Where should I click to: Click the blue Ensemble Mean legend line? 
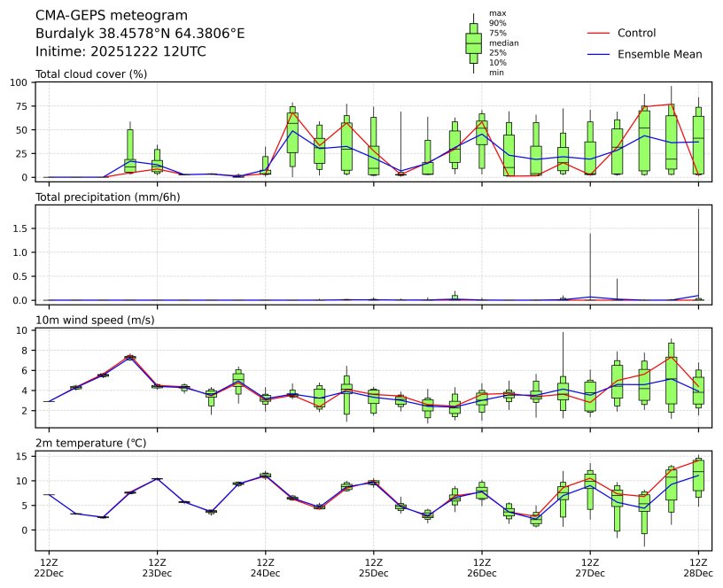click(599, 54)
